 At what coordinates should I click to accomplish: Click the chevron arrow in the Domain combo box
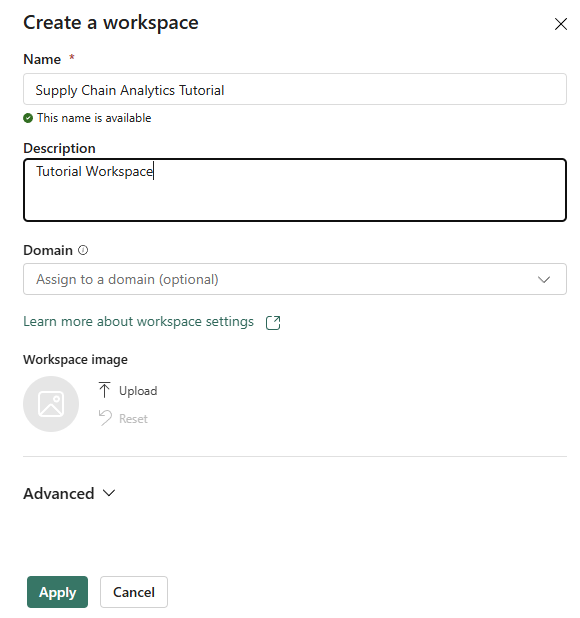coord(544,279)
